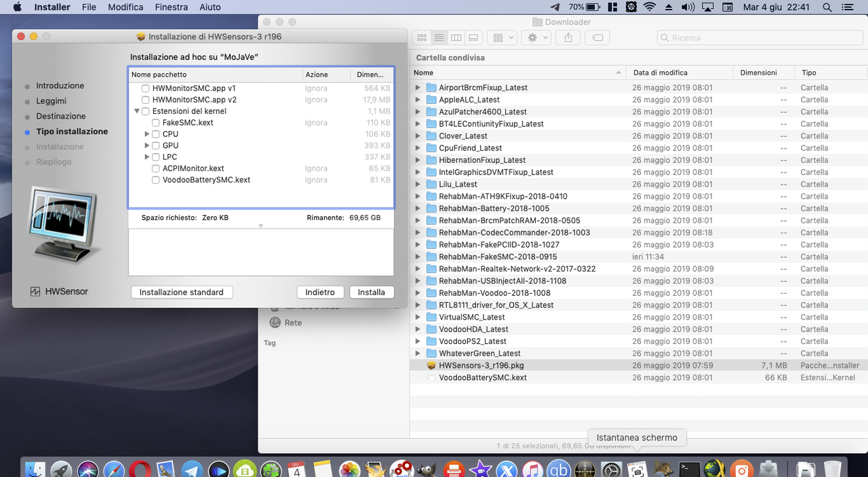Image resolution: width=868 pixels, height=477 pixels.
Task: Open iTunes music app in Dock
Action: tap(533, 470)
